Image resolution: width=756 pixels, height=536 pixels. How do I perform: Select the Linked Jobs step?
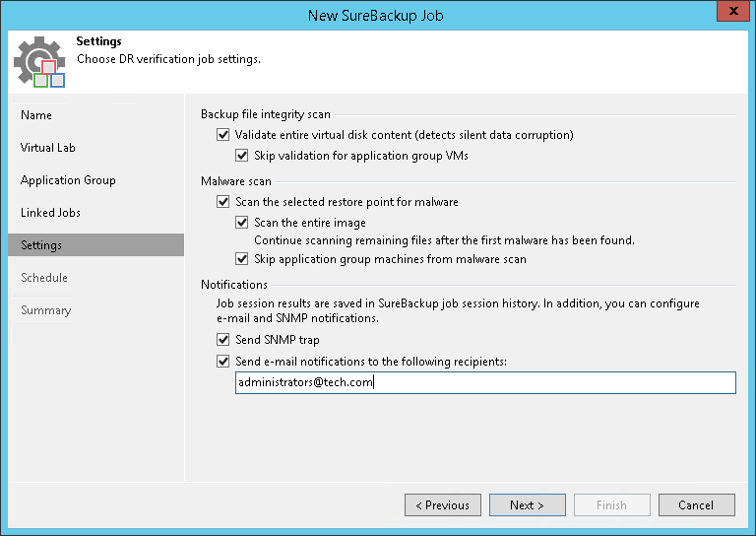[50, 213]
